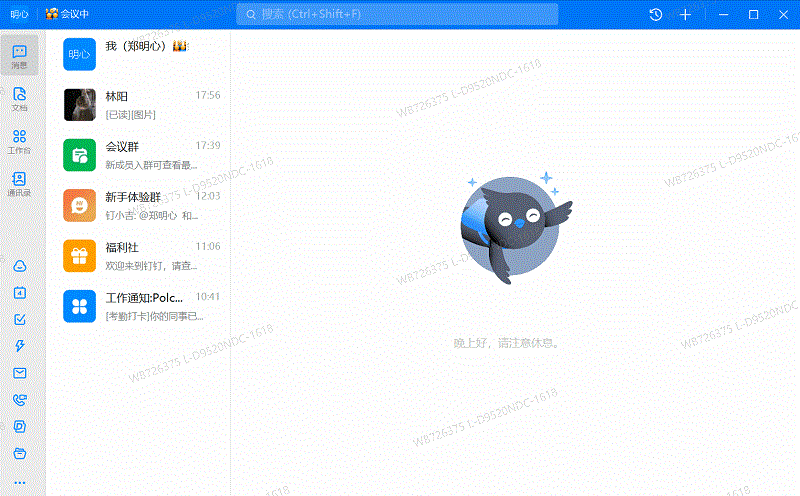This screenshot has height=496, width=800.
Task: Open the 会议群 group chat
Action: [x=138, y=155]
